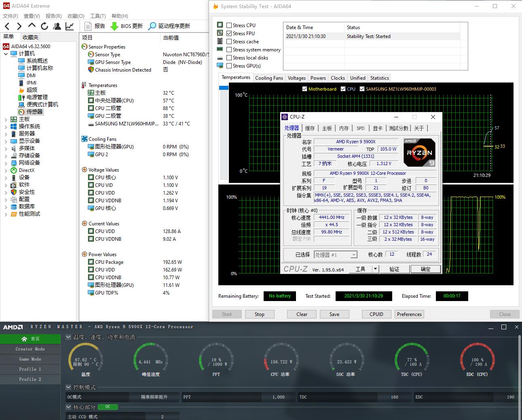The height and width of the screenshot is (420, 522).
Task: Open the CPU-Z 主板 tab
Action: coord(327,128)
